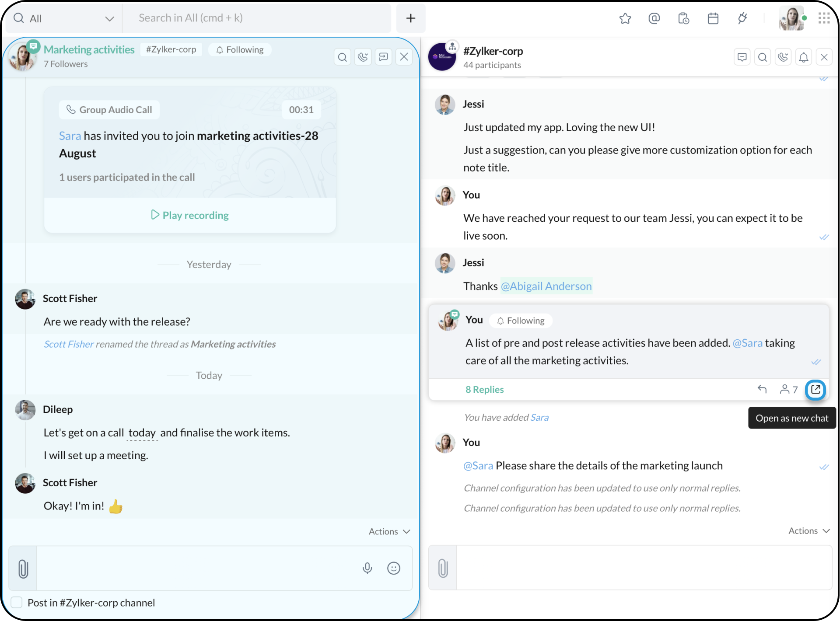Image resolution: width=840 pixels, height=621 pixels.
Task: Open the calendar icon in top bar
Action: [713, 18]
